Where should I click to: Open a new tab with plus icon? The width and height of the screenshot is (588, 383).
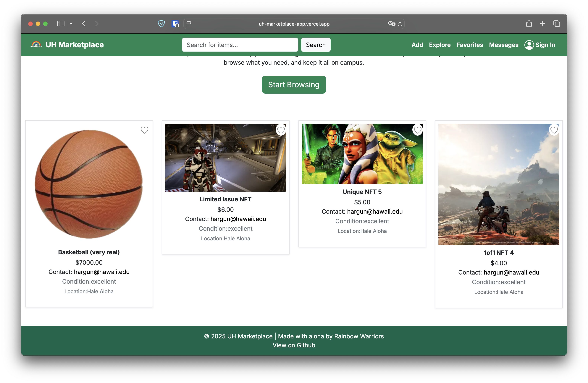coord(542,24)
